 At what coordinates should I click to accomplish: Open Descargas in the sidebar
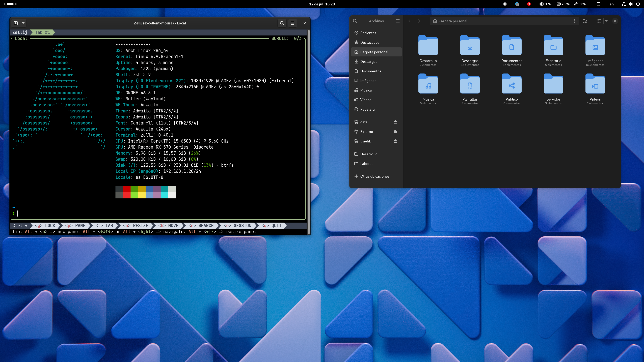(376, 62)
